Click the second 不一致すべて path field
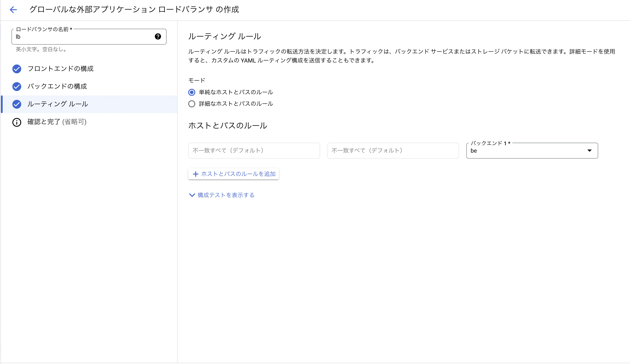Viewport: 630px width, 364px height. pyautogui.click(x=393, y=150)
